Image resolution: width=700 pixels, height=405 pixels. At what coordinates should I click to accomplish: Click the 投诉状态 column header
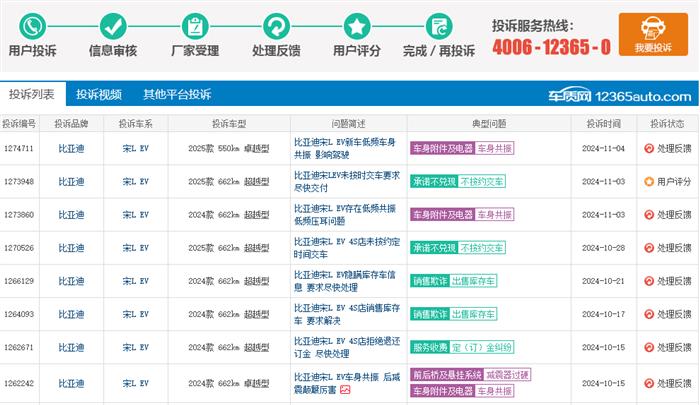(x=667, y=124)
